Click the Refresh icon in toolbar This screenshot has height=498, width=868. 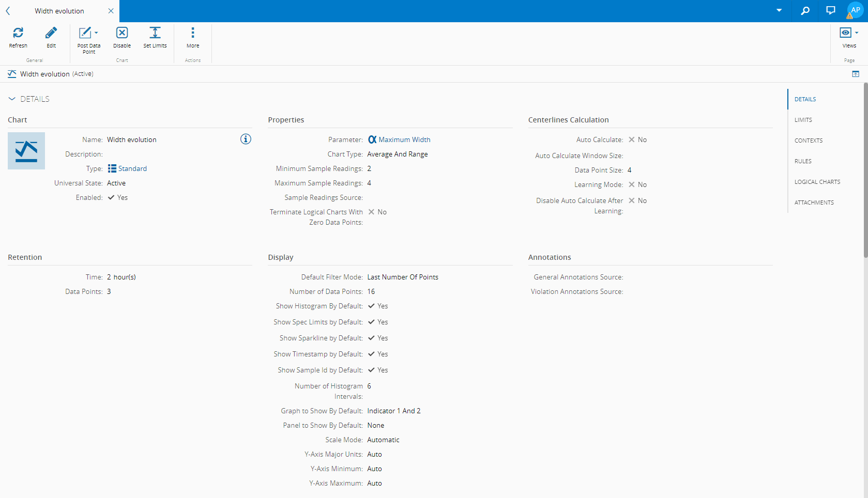(x=18, y=33)
